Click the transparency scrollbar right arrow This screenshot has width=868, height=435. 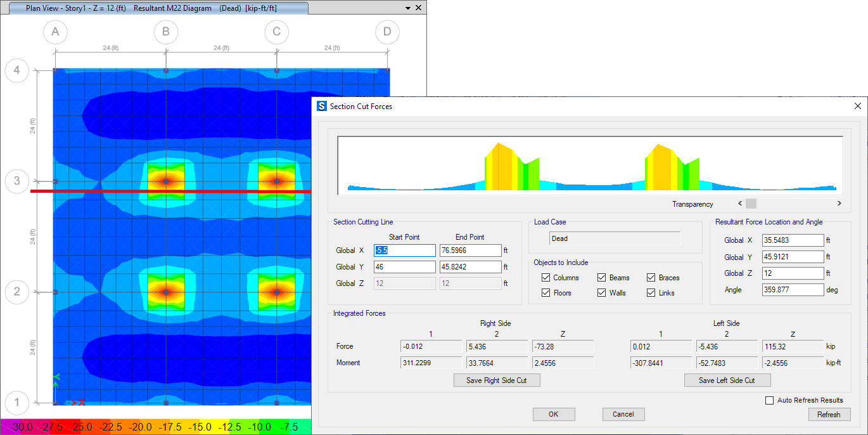coord(839,204)
